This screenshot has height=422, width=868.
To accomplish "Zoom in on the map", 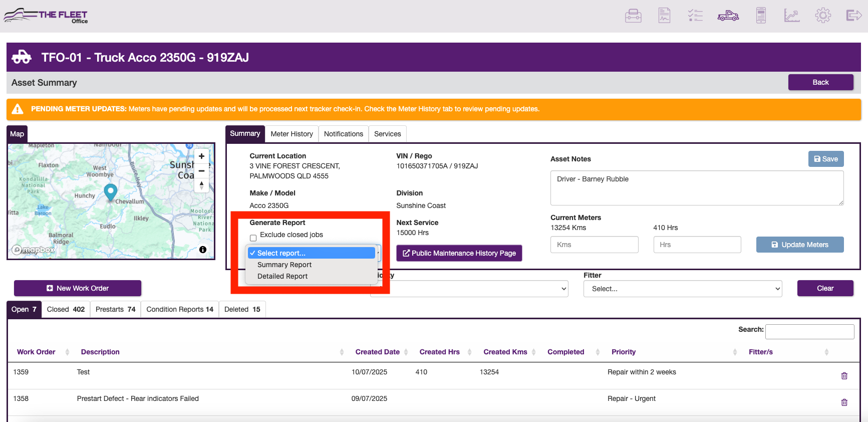I will point(201,156).
